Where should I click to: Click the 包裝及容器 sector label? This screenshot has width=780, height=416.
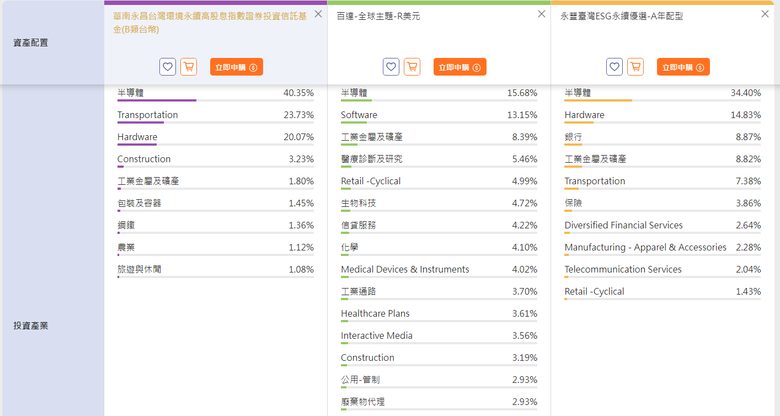coord(139,203)
